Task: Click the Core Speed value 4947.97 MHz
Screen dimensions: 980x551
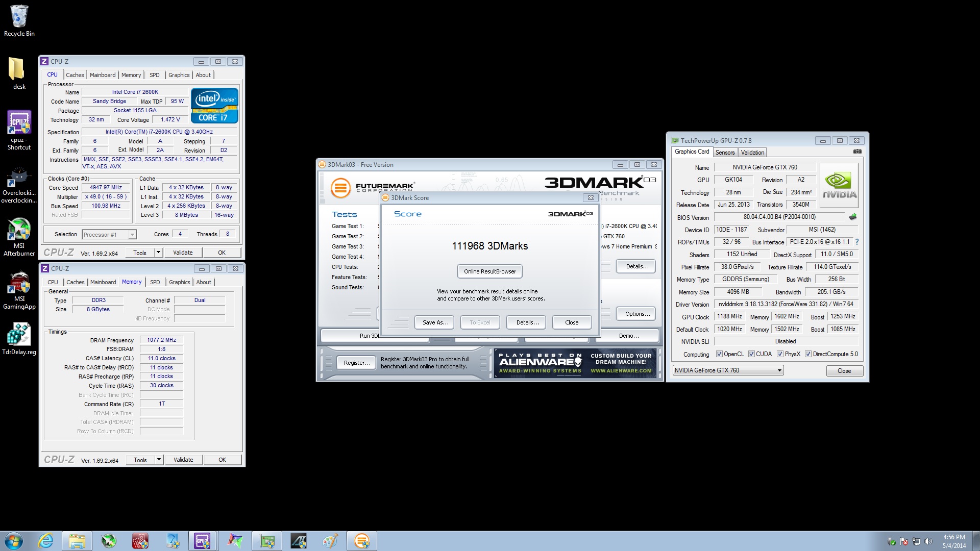Action: point(106,187)
